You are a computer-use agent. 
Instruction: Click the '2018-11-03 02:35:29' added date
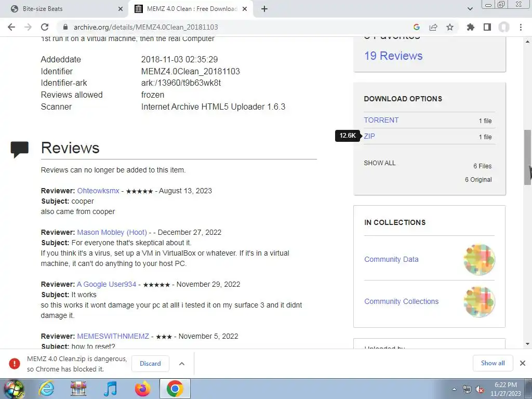coord(179,59)
